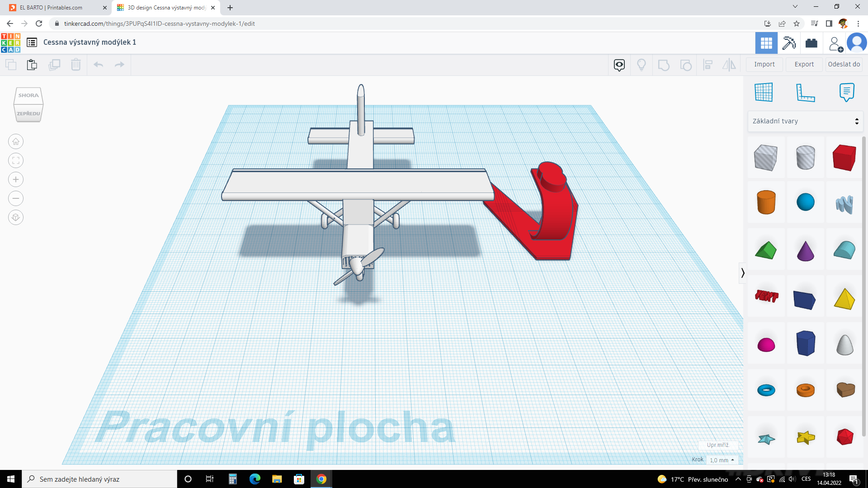868x488 pixels.
Task: Switch to 3D design grid view
Action: 766,43
